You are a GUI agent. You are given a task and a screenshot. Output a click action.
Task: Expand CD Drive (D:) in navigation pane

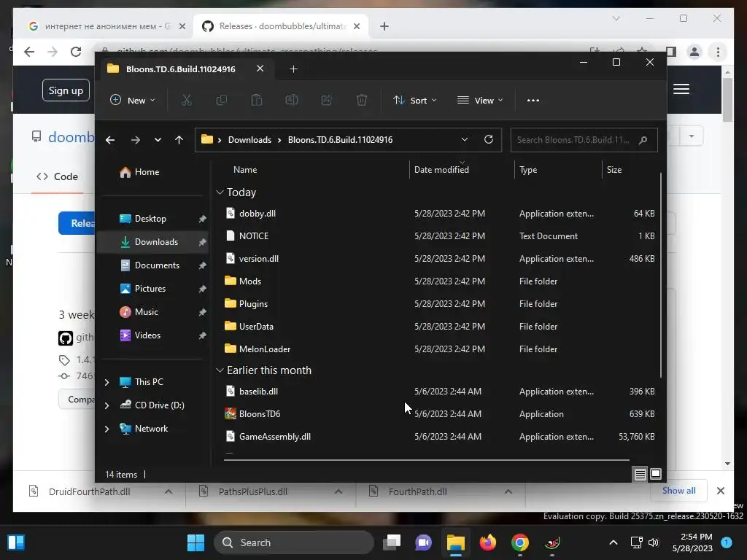[107, 405]
